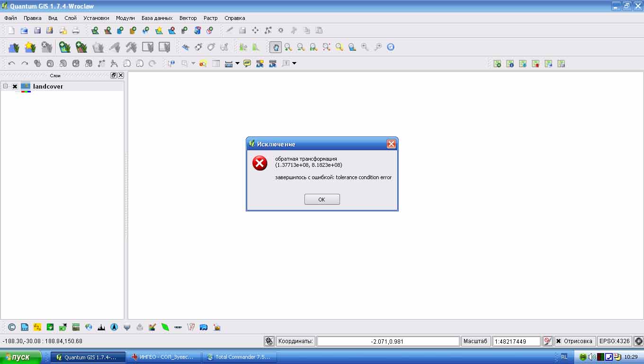Image resolution: width=644 pixels, height=364 pixels.
Task: Collapse the landcover layer tree node
Action: [5, 86]
